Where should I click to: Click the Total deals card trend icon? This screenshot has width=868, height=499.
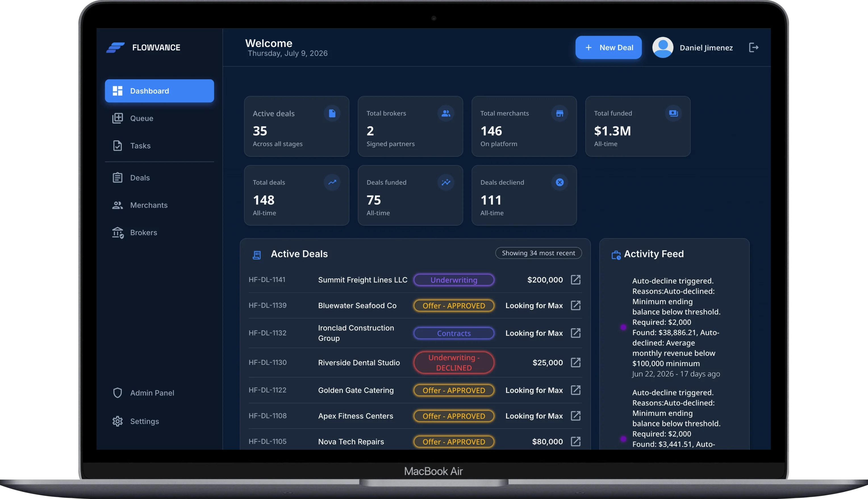[x=332, y=182]
